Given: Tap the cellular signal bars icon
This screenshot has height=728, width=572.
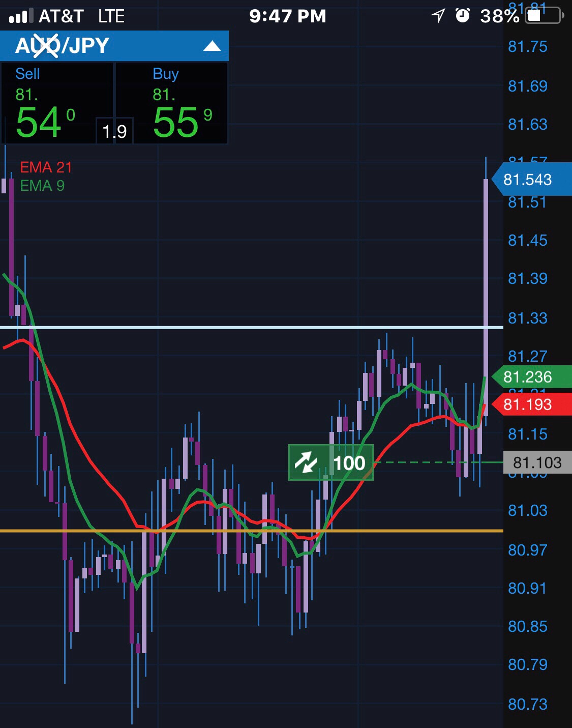Looking at the screenshot, I should coord(21,16).
